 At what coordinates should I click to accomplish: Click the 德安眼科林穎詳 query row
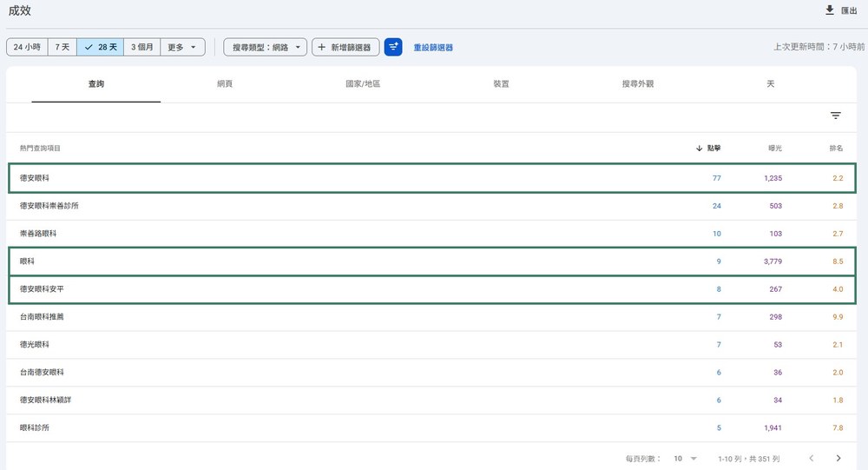[x=431, y=400]
